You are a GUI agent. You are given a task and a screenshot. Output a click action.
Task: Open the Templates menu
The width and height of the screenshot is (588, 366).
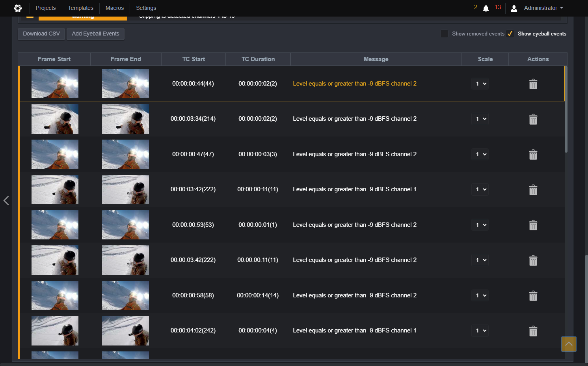point(81,8)
